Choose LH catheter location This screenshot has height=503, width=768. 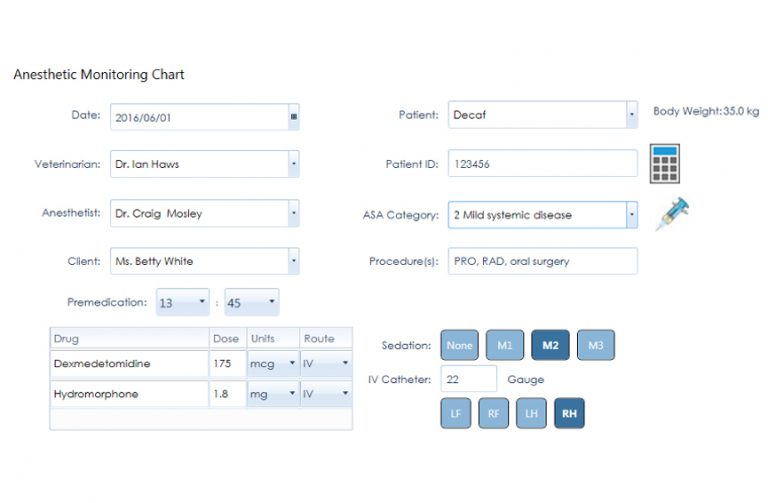point(531,412)
